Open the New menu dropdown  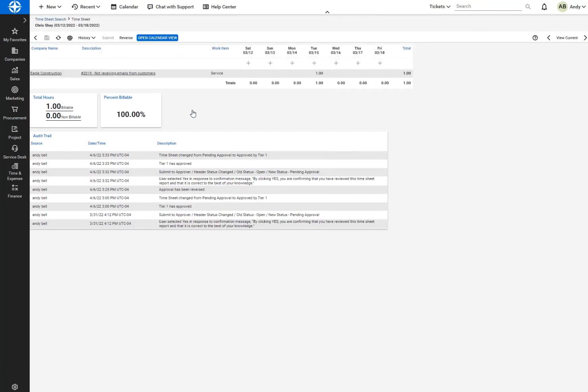(x=49, y=6)
